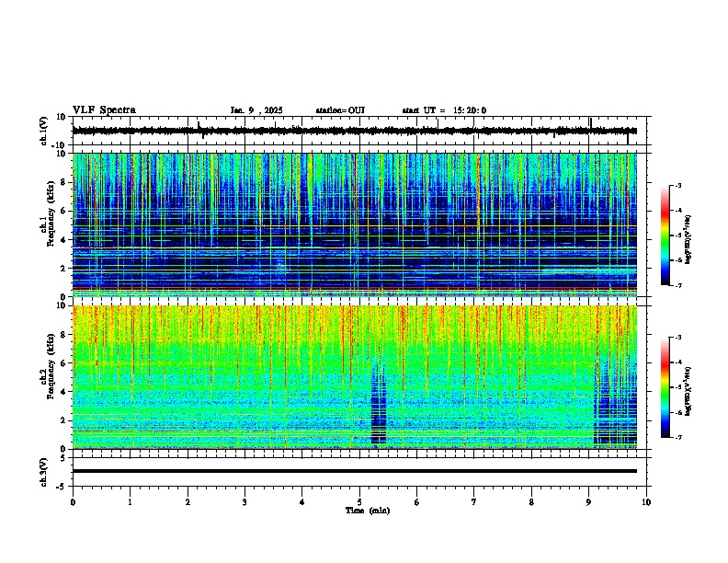Click tick label "1" on the Time axis
This screenshot has height=563, width=728.
[130, 502]
